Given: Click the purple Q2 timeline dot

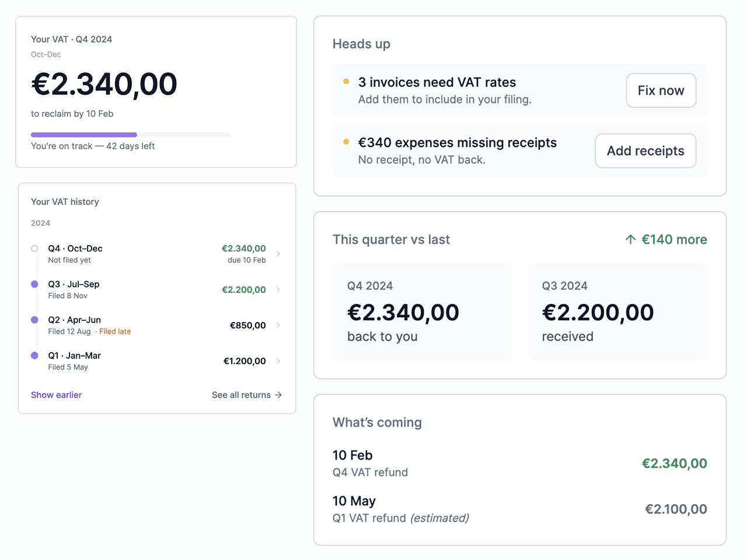Looking at the screenshot, I should tap(34, 320).
